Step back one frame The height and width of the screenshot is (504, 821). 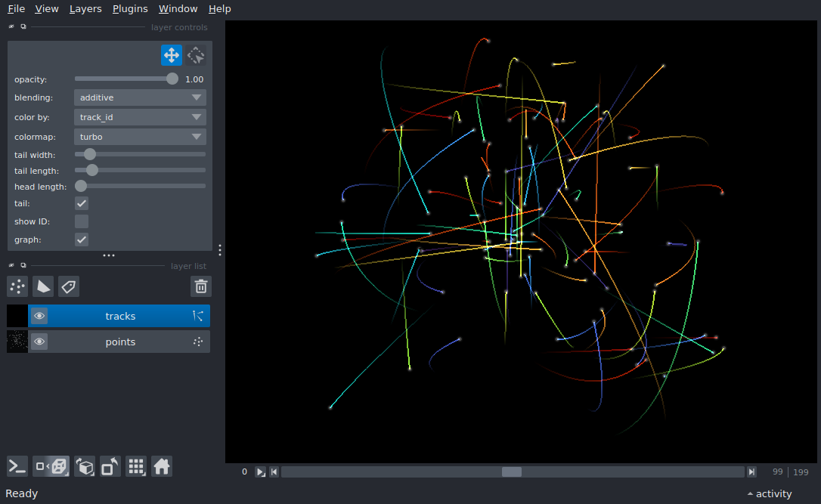[274, 472]
